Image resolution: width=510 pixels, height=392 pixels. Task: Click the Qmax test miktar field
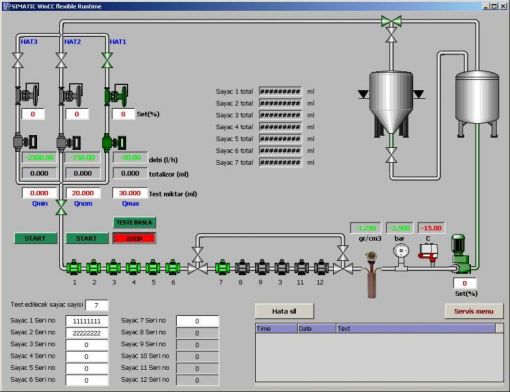click(x=130, y=193)
